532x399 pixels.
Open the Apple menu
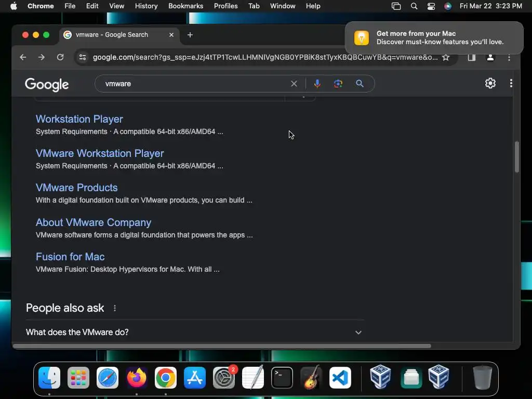[14, 6]
